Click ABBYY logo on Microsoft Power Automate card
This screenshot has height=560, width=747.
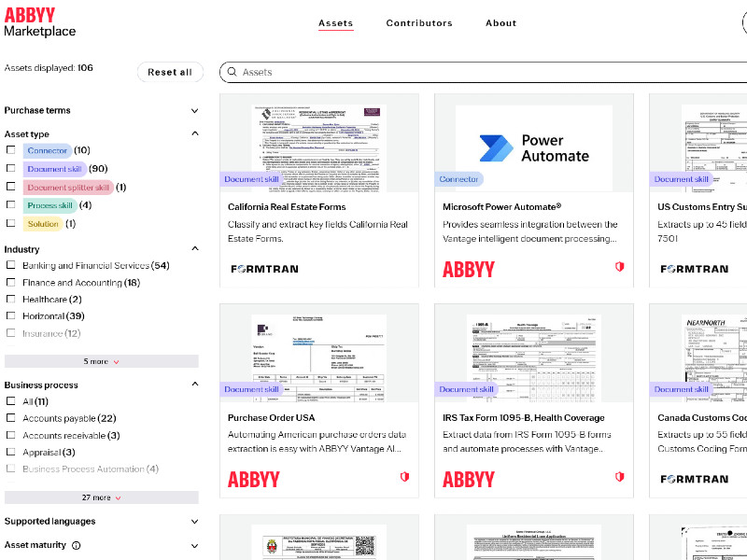point(469,269)
